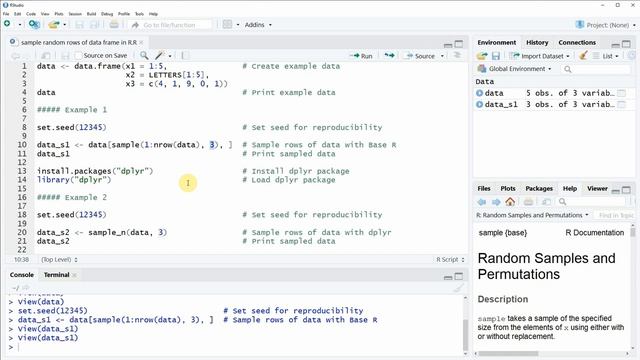Click the Find/Replace magnifier in the editor
The image size is (640, 360).
coord(144,55)
